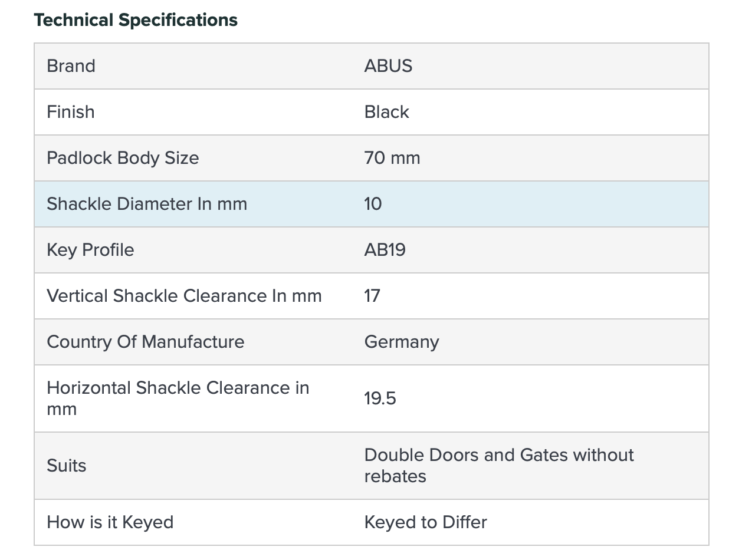Select the shackle diameter value 10
This screenshot has width=729, height=560.
point(373,203)
